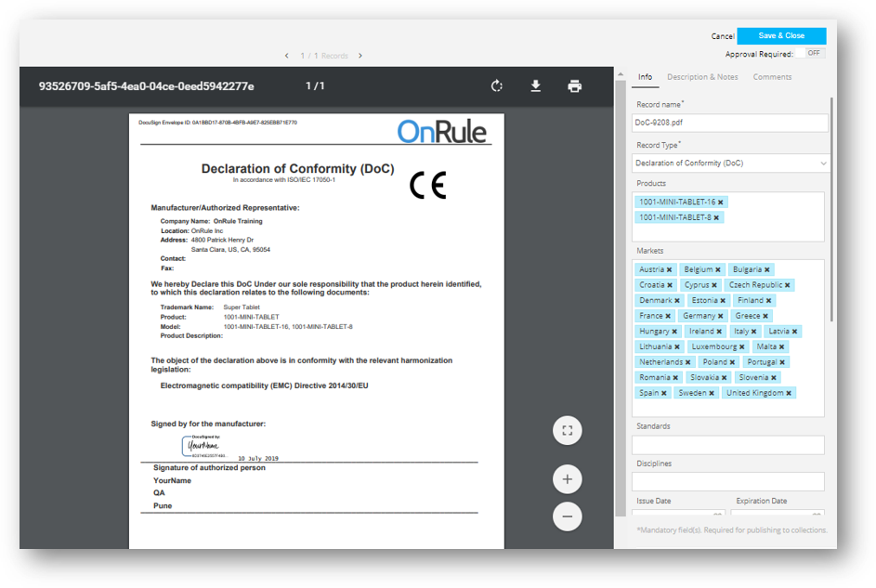Switch to the Info tab
Viewport: 876px width, 588px height.
tap(646, 77)
